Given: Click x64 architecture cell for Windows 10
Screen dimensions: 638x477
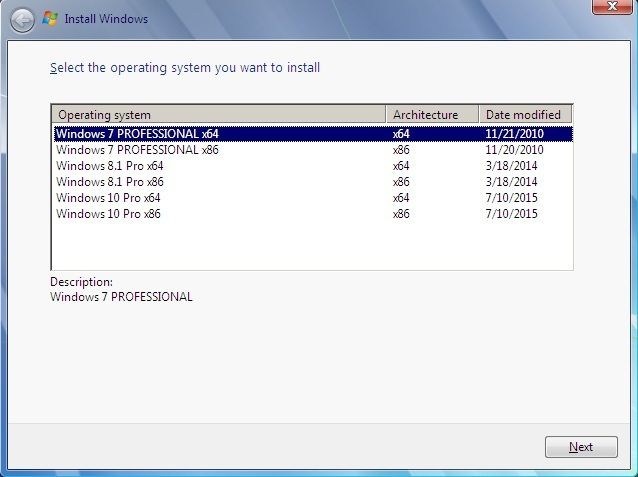Looking at the screenshot, I should pos(401,198).
